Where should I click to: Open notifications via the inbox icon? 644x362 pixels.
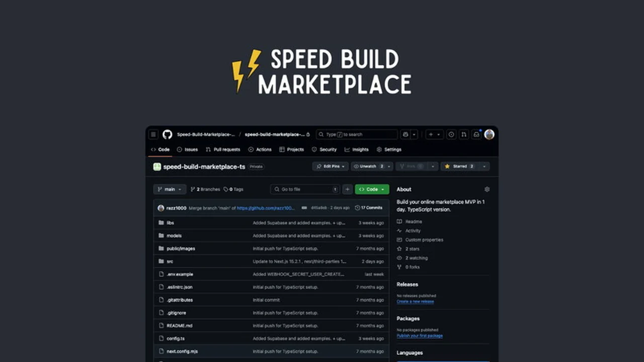click(x=476, y=135)
